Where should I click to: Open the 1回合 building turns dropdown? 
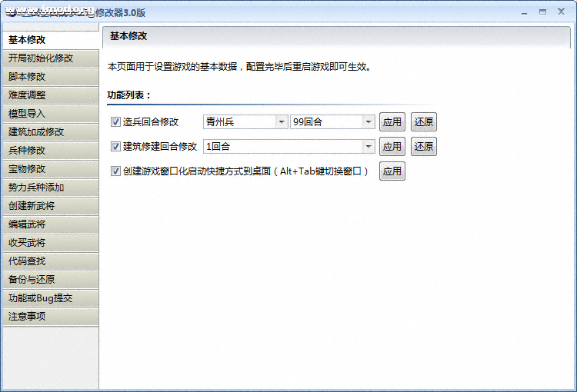coord(369,146)
